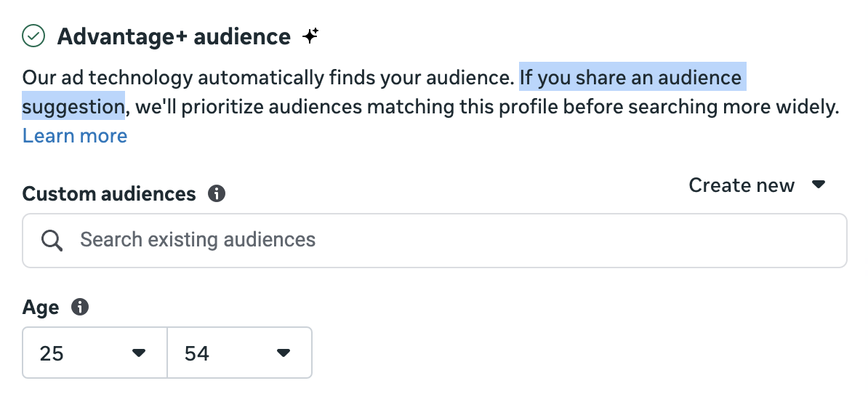Click the Age label text
The height and width of the screenshot is (394, 868).
41,307
